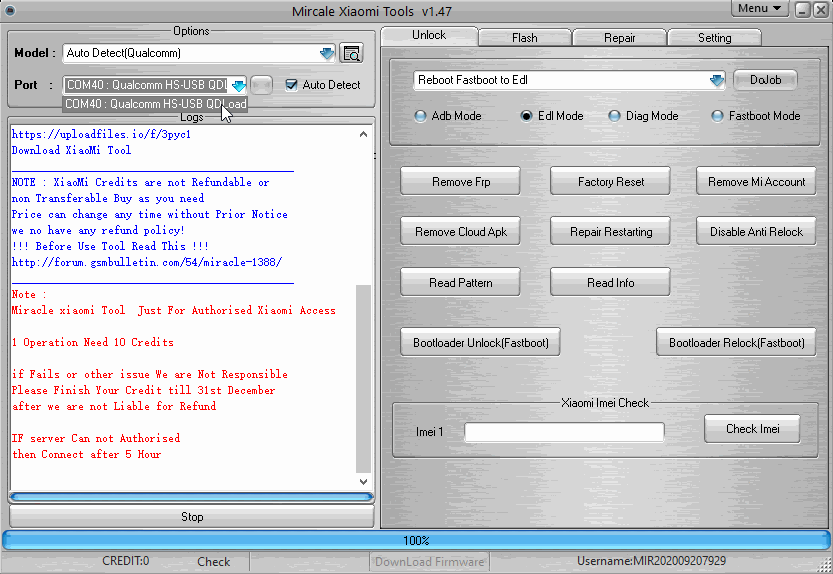Click the 100% main progress bar

416,541
